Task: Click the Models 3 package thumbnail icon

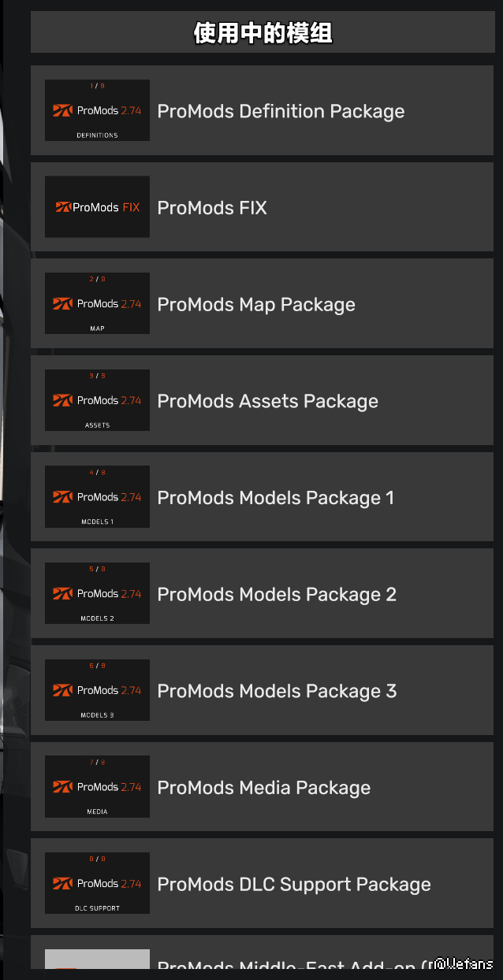Action: 97,690
